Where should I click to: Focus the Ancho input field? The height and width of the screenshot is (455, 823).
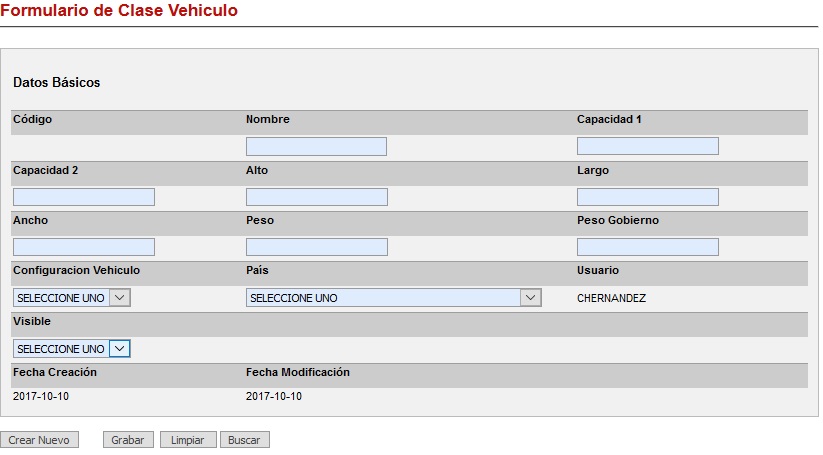[84, 247]
